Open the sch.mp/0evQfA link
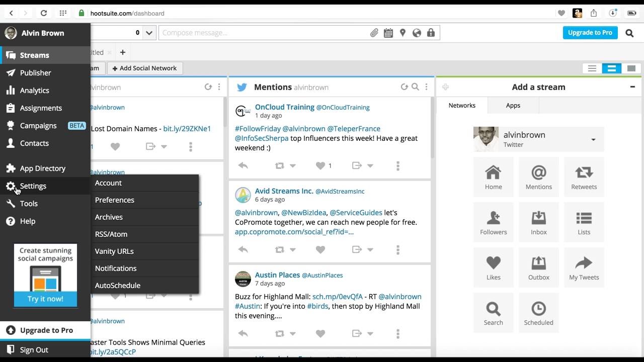Image resolution: width=644 pixels, height=362 pixels. (338, 297)
